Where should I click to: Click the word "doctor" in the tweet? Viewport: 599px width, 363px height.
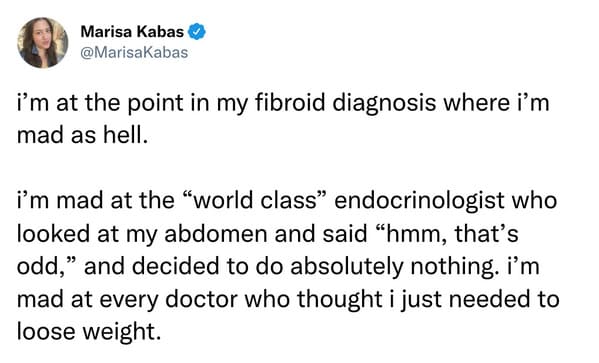pos(201,299)
